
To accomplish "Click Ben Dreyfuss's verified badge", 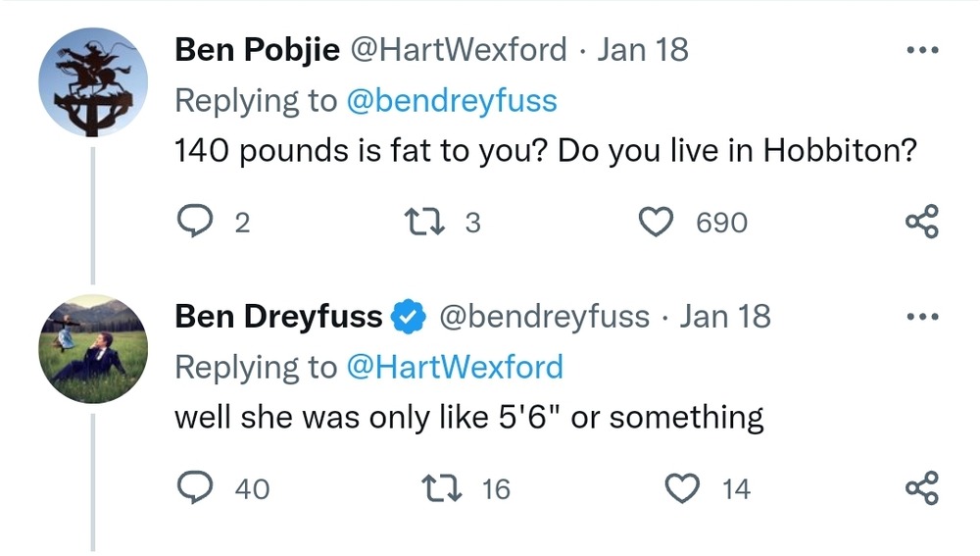I will [x=407, y=316].
